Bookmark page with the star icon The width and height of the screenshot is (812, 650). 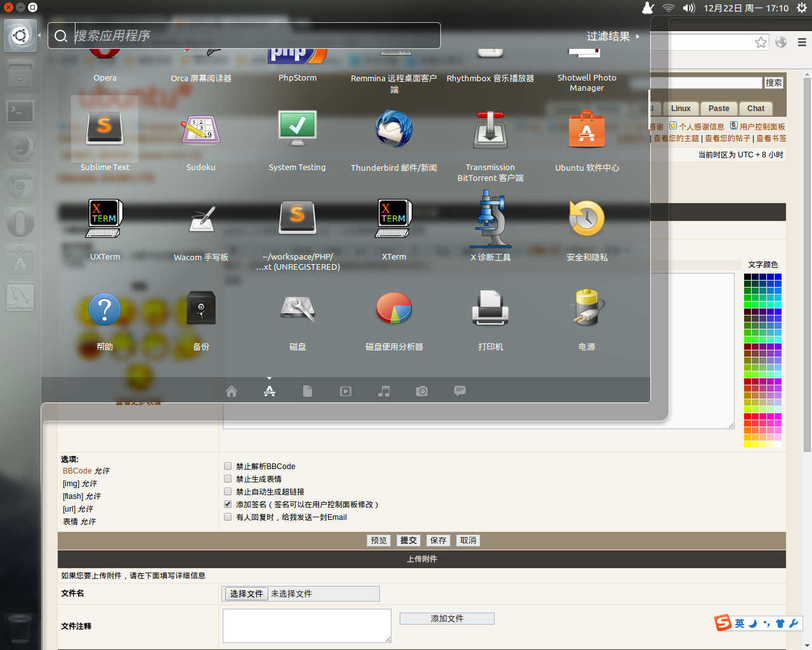pos(761,43)
